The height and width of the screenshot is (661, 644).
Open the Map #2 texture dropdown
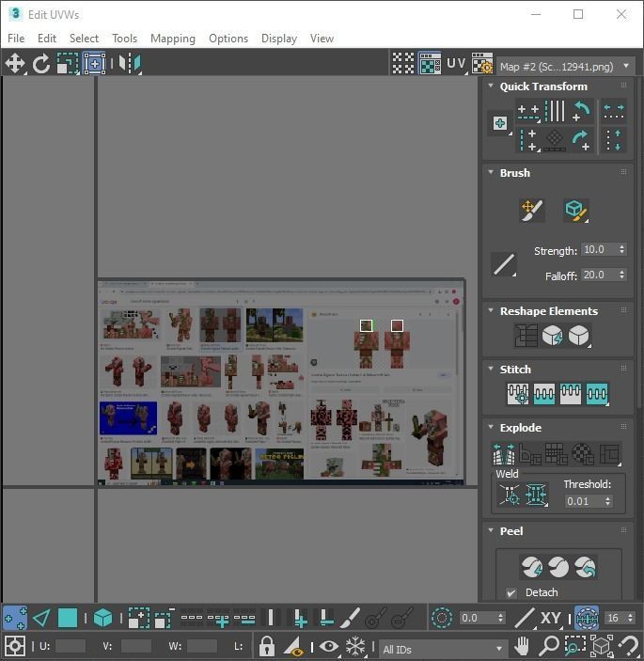tap(566, 67)
